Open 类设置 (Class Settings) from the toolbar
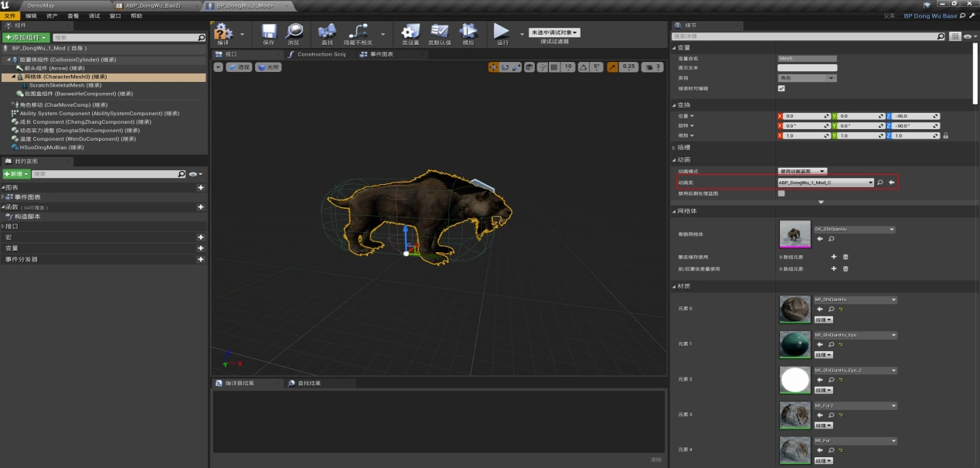Screen dimensions: 980x468 click(x=410, y=32)
